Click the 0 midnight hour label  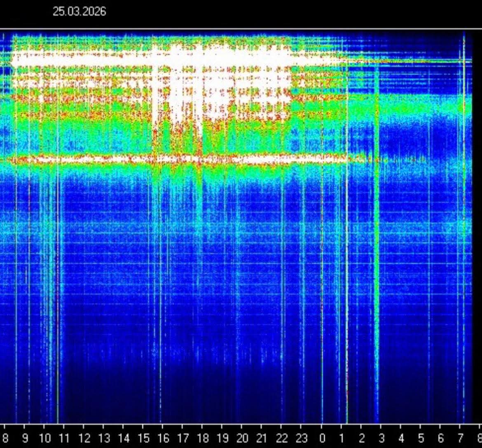(322, 438)
